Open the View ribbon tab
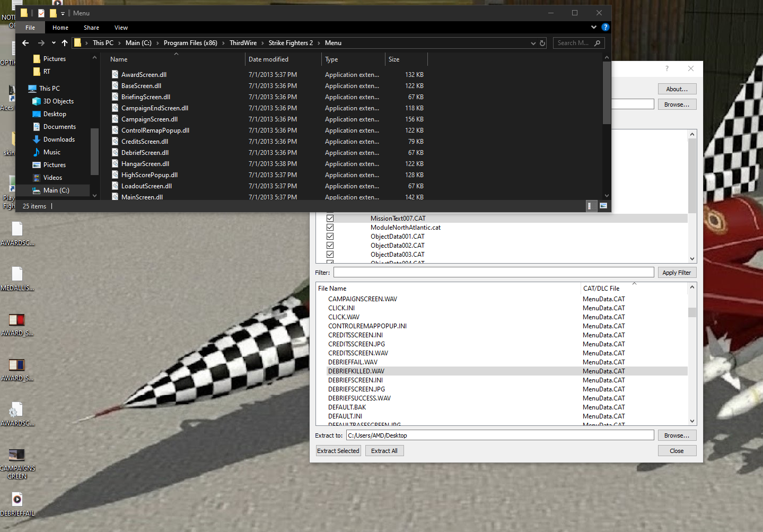763x532 pixels. click(x=121, y=28)
